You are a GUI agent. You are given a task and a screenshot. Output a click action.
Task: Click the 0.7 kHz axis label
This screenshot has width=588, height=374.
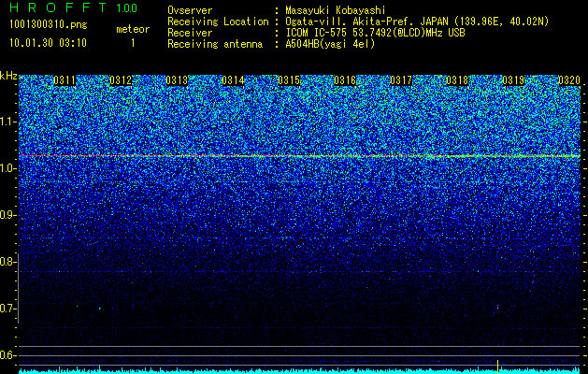(x=7, y=309)
